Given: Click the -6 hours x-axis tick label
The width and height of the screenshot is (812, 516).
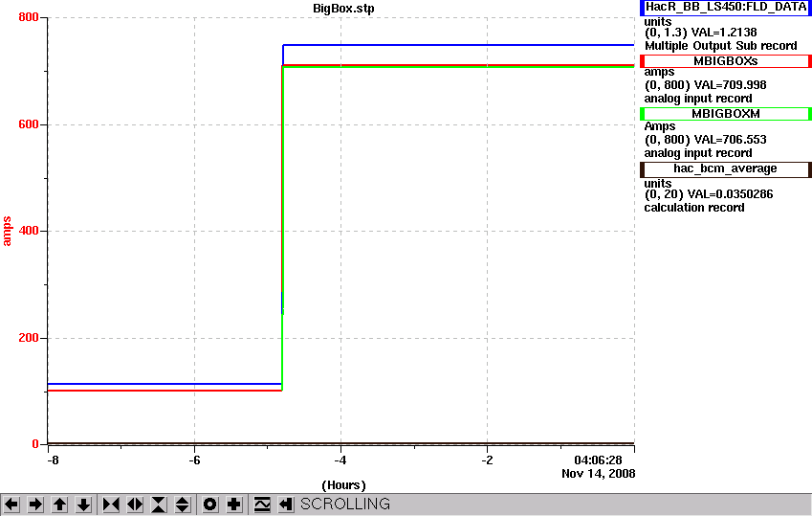Looking at the screenshot, I should (x=194, y=460).
